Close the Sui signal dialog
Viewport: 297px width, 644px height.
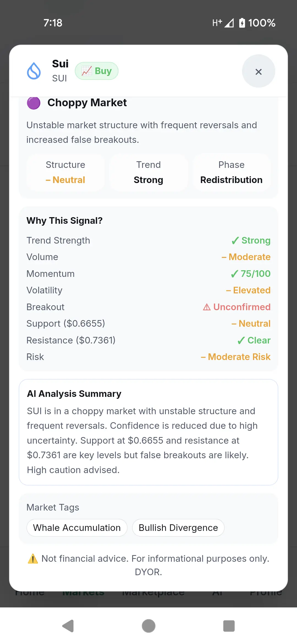click(x=258, y=71)
